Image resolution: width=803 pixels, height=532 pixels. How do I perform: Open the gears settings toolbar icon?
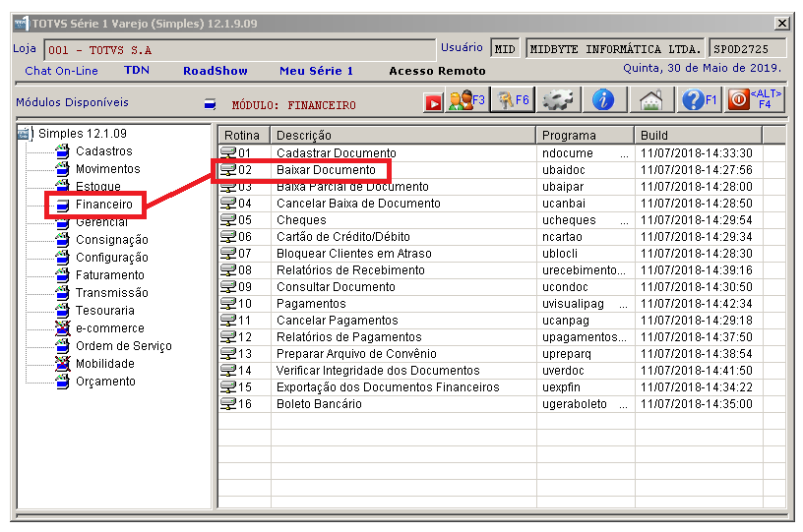coord(558,99)
